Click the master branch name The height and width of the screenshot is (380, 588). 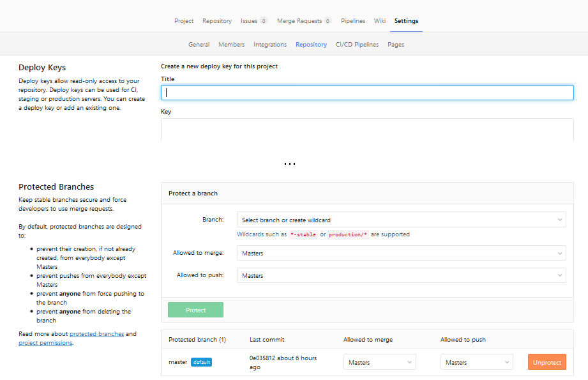click(177, 362)
